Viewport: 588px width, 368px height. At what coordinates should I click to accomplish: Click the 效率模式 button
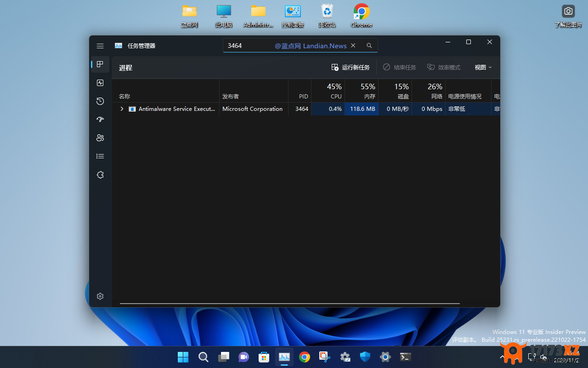coord(444,68)
